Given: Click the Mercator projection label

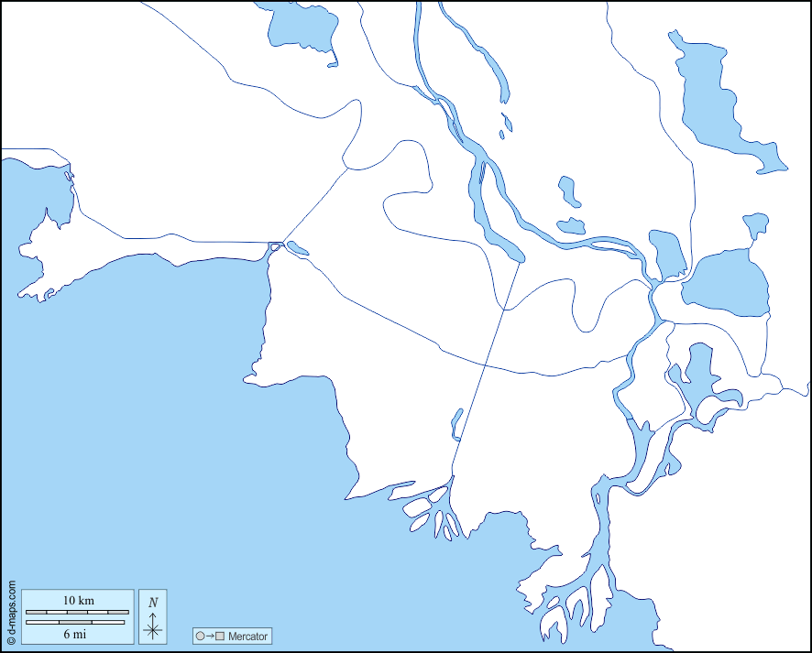Looking at the screenshot, I should 248,636.
